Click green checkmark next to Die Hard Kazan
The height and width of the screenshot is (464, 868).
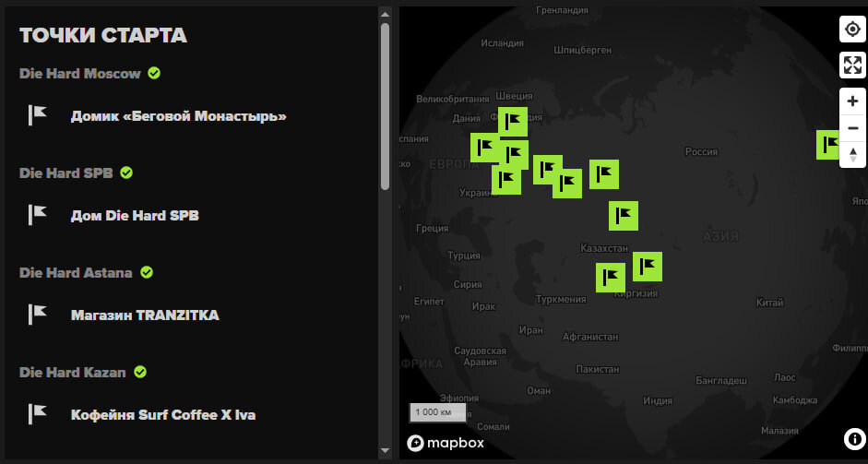[x=140, y=372]
